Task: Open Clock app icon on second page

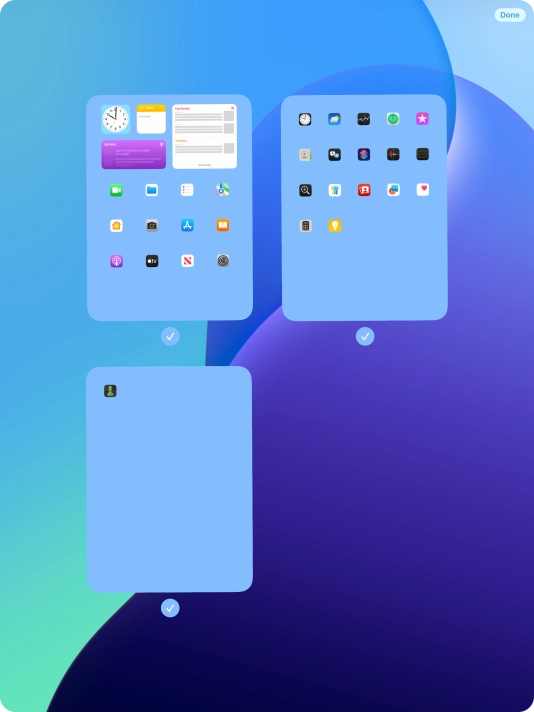Action: pos(305,119)
